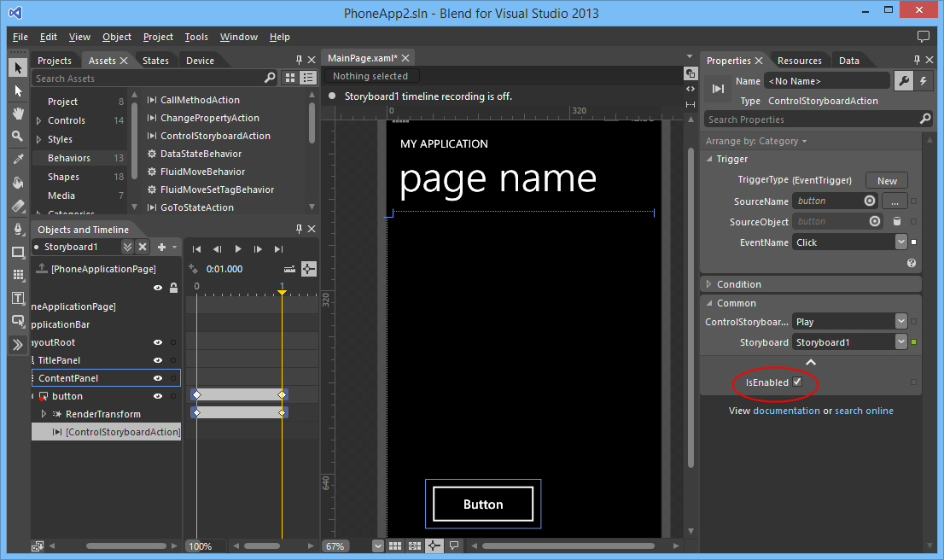
Task: Select the Zoom magnifier tool
Action: [18, 137]
